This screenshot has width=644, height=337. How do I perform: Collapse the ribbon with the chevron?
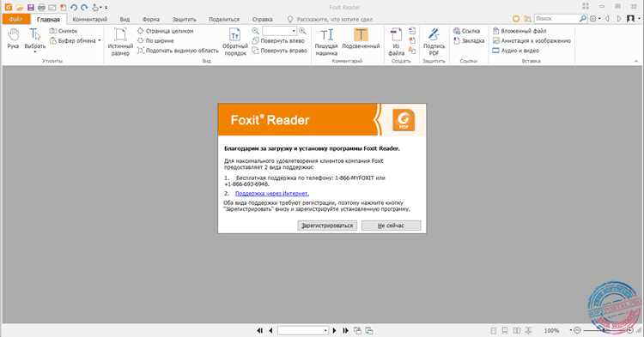point(636,61)
